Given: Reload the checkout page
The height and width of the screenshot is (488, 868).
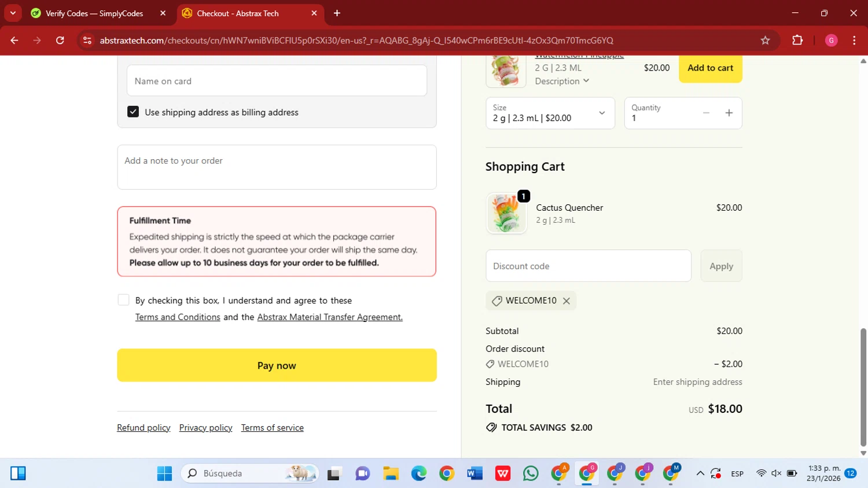Looking at the screenshot, I should tap(60, 41).
